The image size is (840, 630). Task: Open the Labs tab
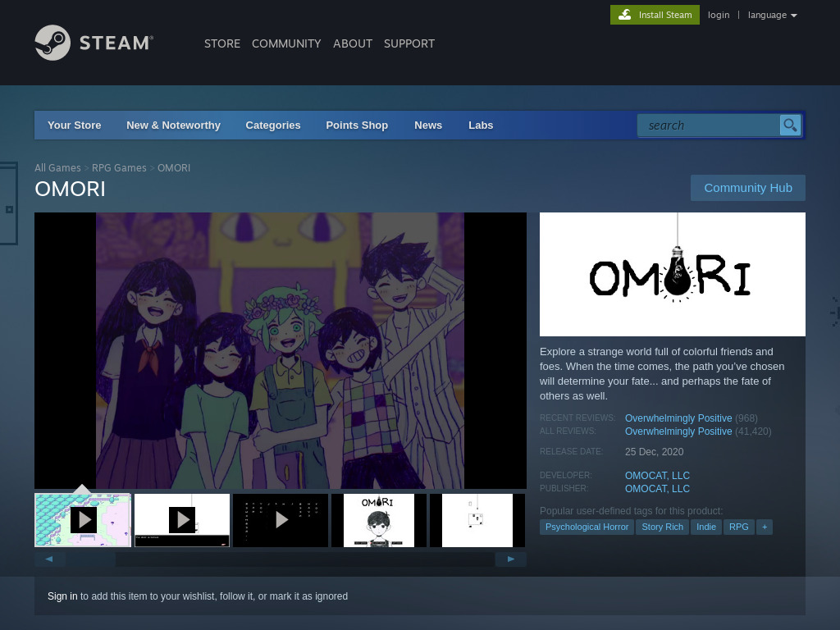point(481,126)
